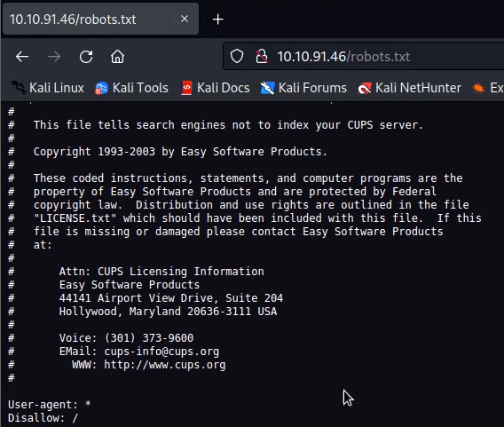Click '44141 Airport View Drive, Suite 204'
This screenshot has height=427, width=504.
pos(171,298)
